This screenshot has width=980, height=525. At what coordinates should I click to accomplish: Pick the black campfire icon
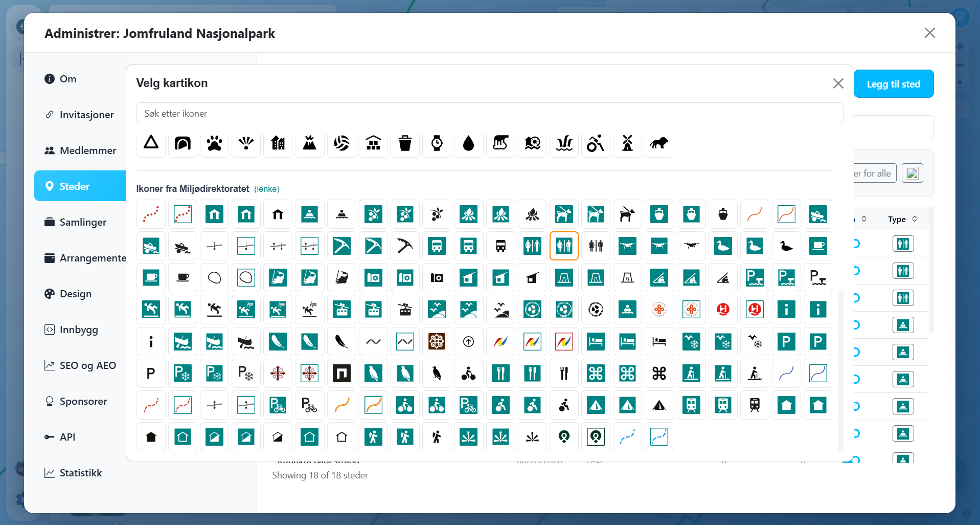(x=532, y=214)
